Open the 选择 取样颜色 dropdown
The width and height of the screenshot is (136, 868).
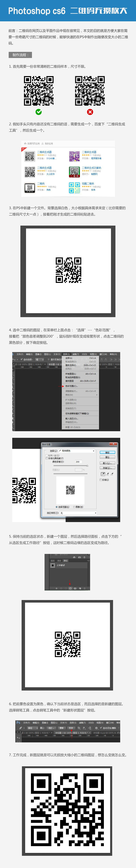(77, 451)
